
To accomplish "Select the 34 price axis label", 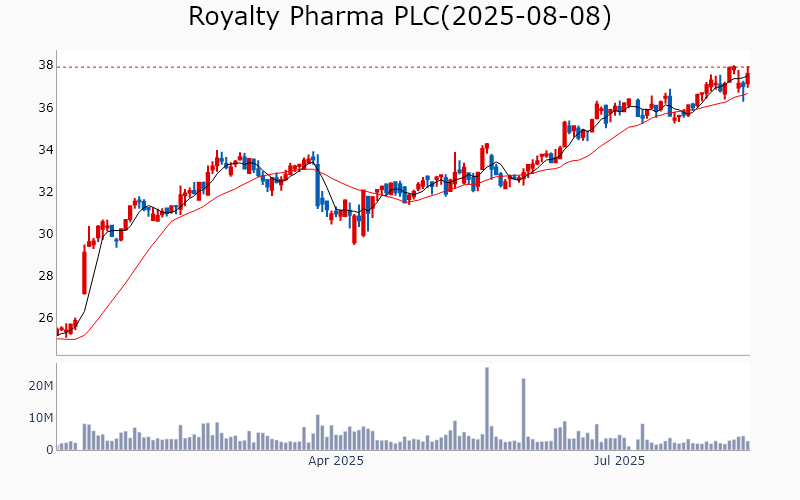I will [x=46, y=150].
